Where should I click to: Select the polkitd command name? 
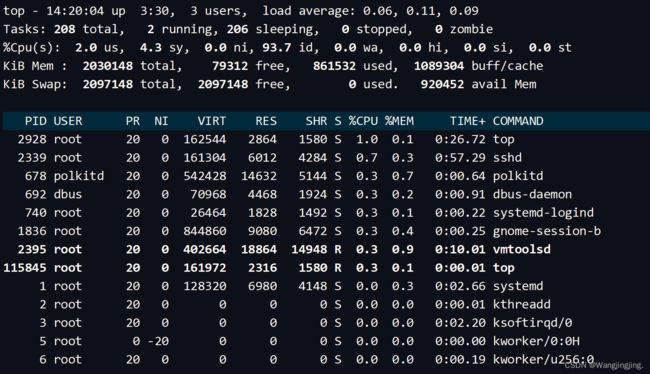tap(518, 176)
